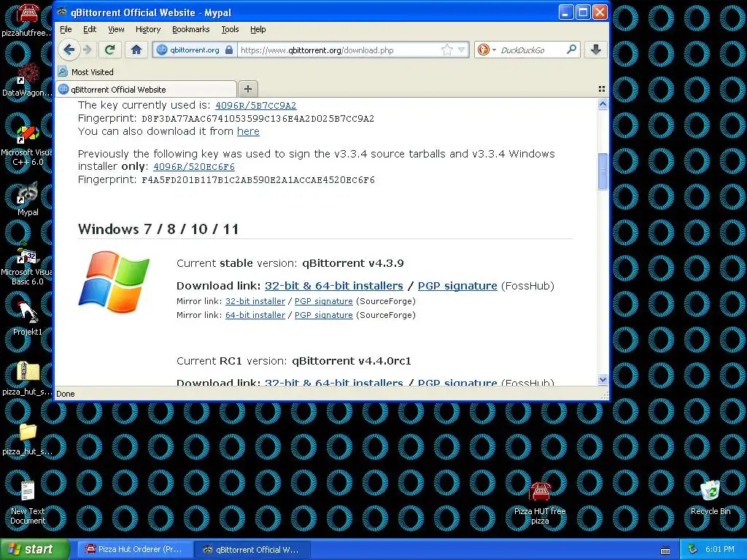Click the 64-bit installer mirror link
This screenshot has height=560, width=747.
click(x=255, y=315)
